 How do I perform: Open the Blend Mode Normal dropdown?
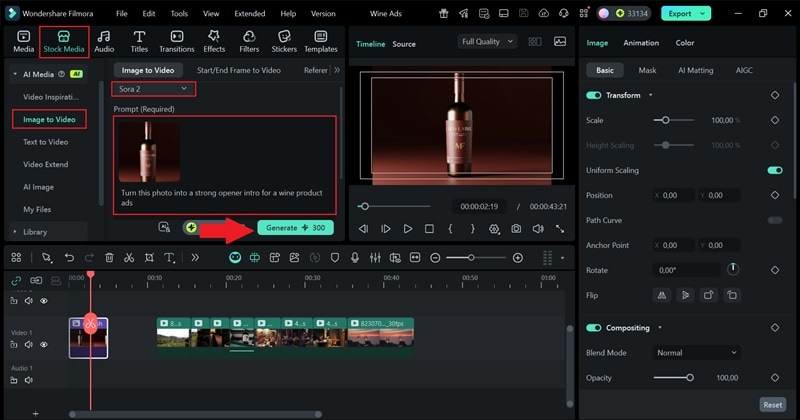click(x=696, y=353)
